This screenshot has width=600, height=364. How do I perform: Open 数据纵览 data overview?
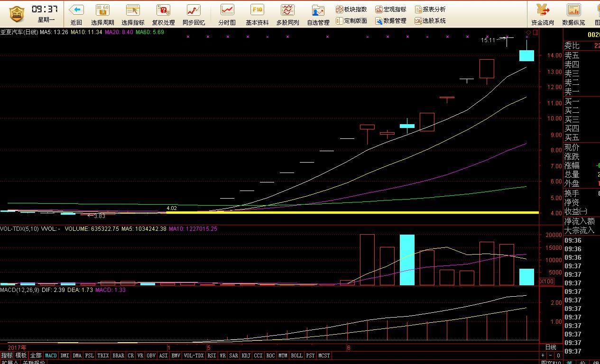[573, 14]
